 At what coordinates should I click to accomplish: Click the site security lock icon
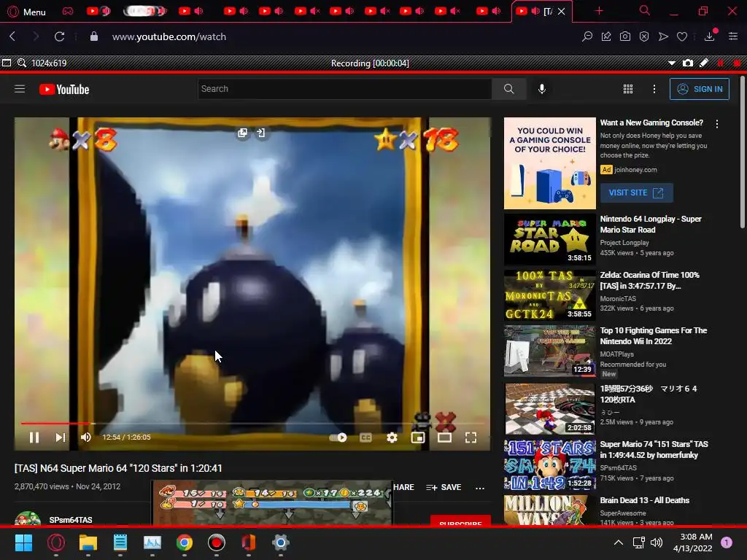(94, 36)
